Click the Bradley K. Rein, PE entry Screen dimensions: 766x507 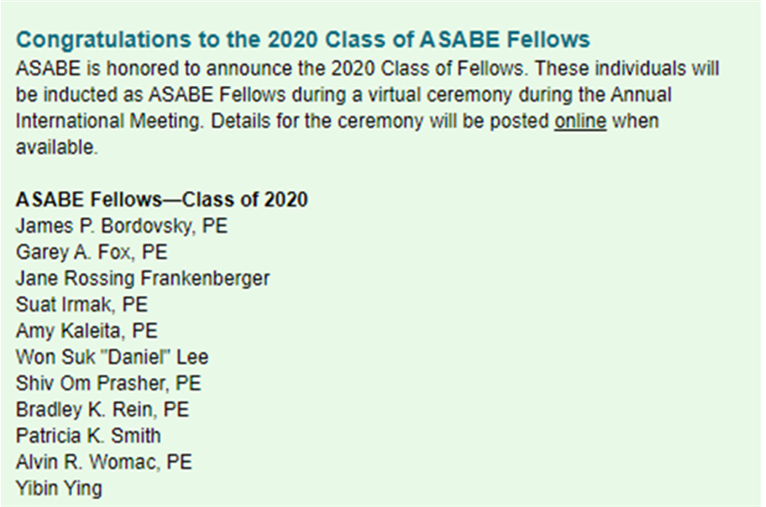click(103, 409)
